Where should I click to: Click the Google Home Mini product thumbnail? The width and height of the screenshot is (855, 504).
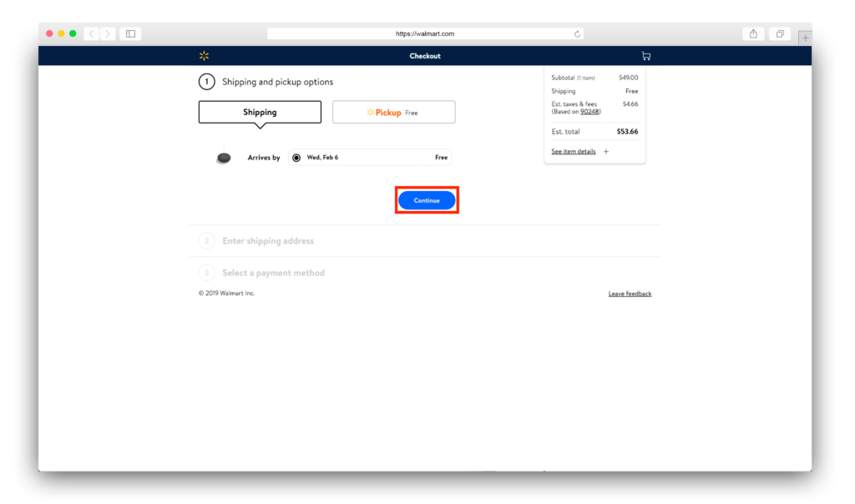tap(224, 158)
